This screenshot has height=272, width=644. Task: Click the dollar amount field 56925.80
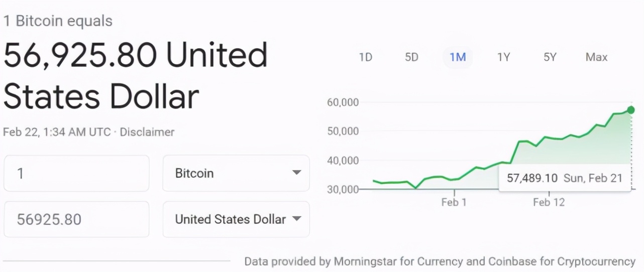click(76, 219)
